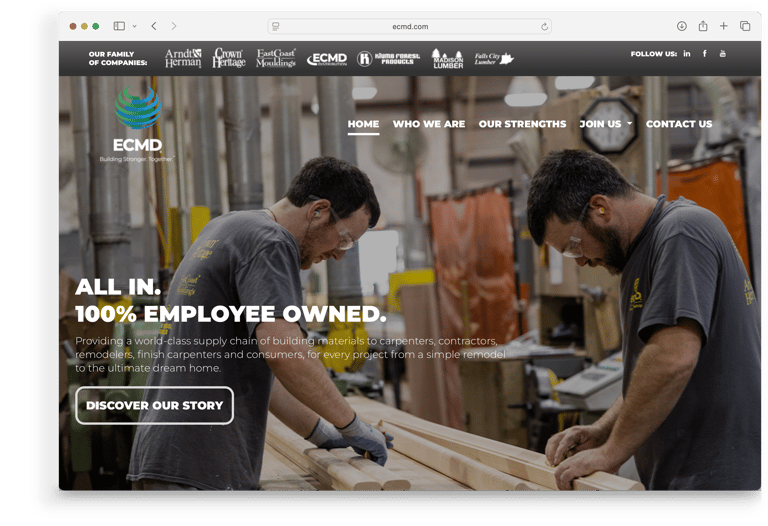Open a new tab with plus icon

click(723, 26)
